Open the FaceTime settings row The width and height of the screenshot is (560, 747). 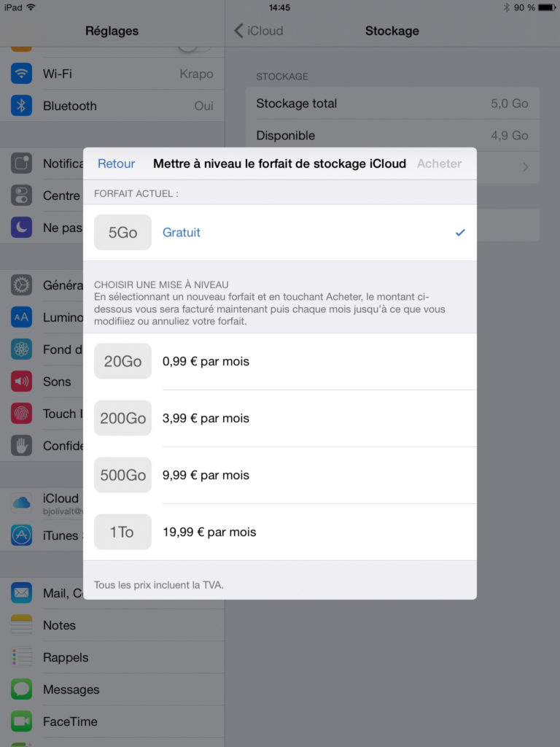[x=112, y=721]
